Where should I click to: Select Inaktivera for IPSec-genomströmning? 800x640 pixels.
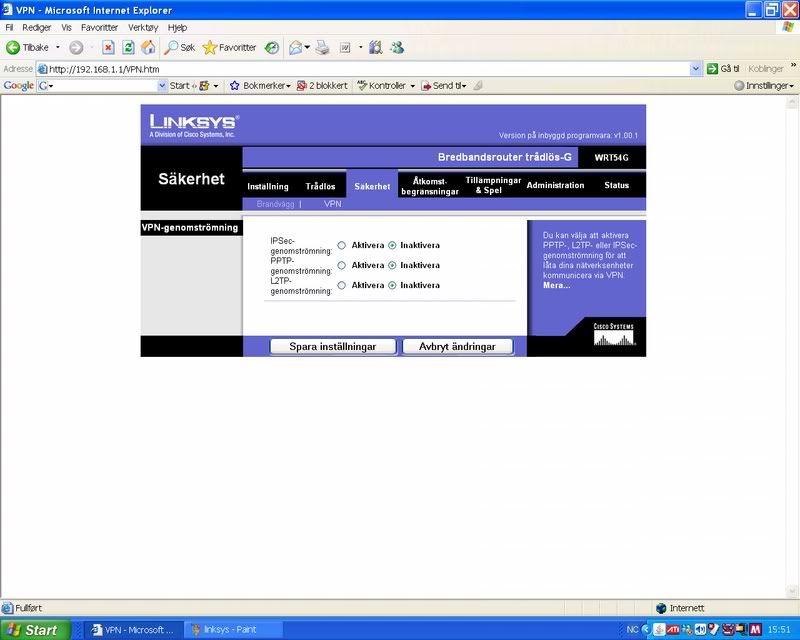[x=392, y=245]
